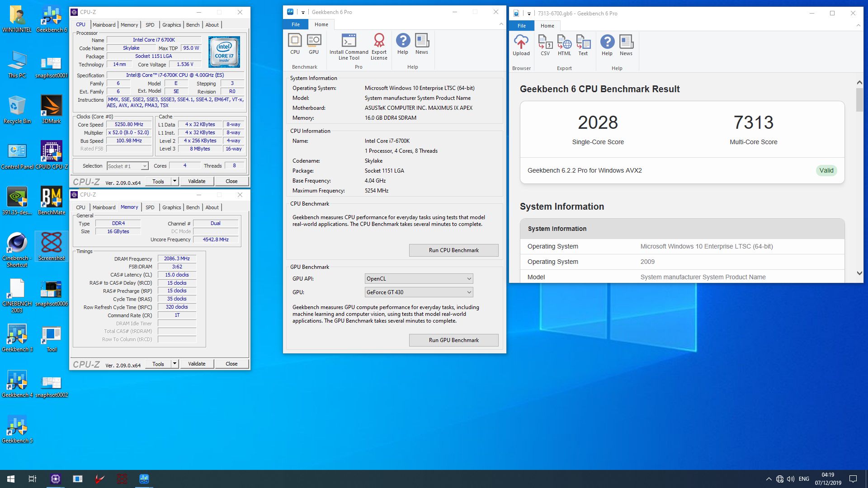The image size is (868, 488).
Task: Open Tools dropdown arrow in bottom CPU-Z window
Action: point(175,364)
